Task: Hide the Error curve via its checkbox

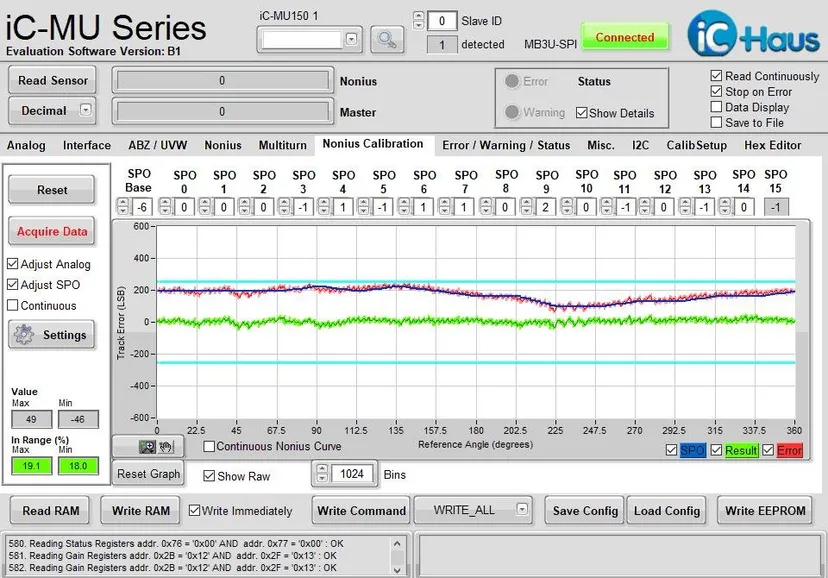Action: pyautogui.click(x=768, y=450)
